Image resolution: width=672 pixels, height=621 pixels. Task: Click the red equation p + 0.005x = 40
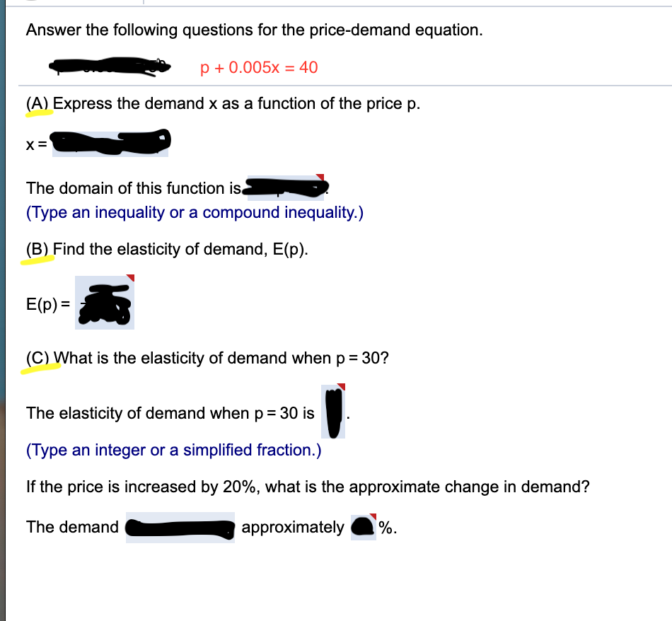tap(260, 68)
